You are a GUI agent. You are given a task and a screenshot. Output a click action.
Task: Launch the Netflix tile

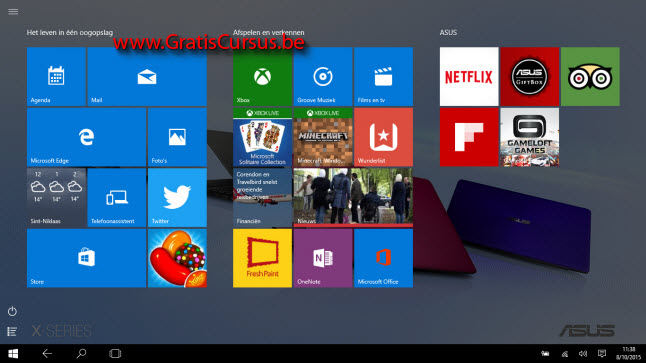[x=469, y=77]
